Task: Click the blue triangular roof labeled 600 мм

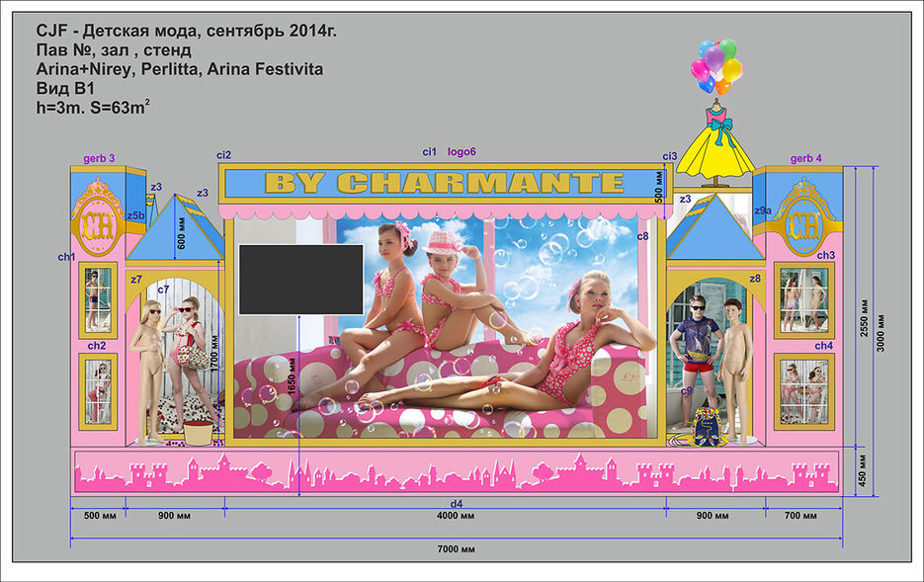Action: [x=176, y=230]
